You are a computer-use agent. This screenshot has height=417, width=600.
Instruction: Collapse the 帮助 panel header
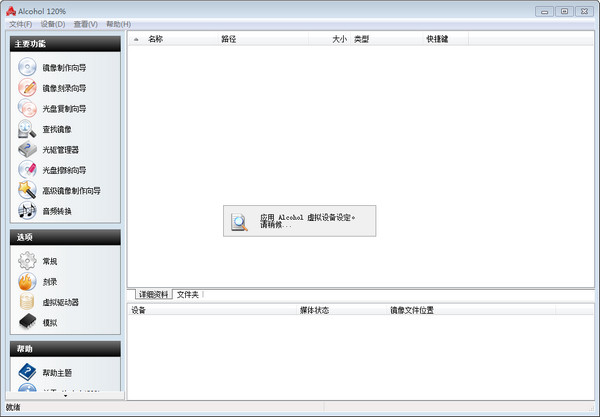click(x=65, y=349)
